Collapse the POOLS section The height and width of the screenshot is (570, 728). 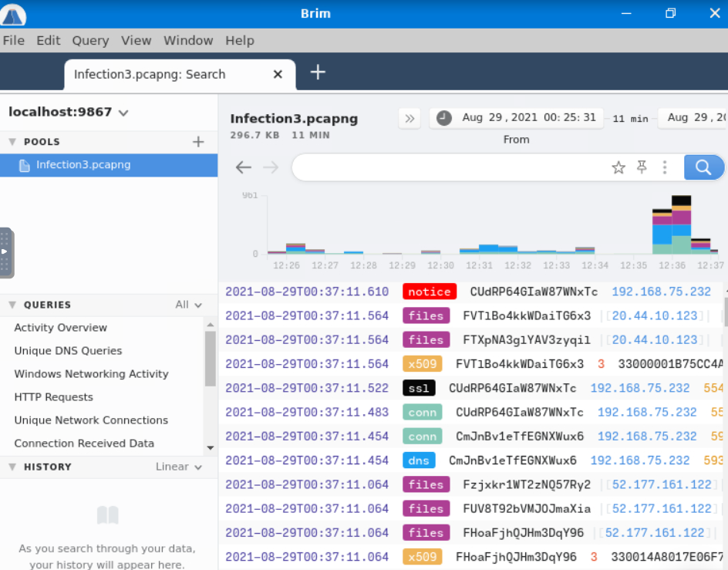click(x=12, y=142)
